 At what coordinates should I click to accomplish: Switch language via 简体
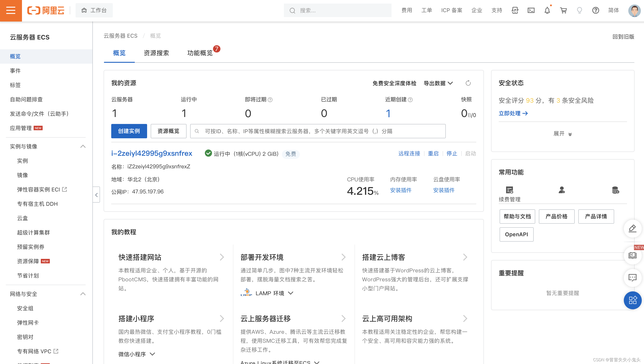614,10
